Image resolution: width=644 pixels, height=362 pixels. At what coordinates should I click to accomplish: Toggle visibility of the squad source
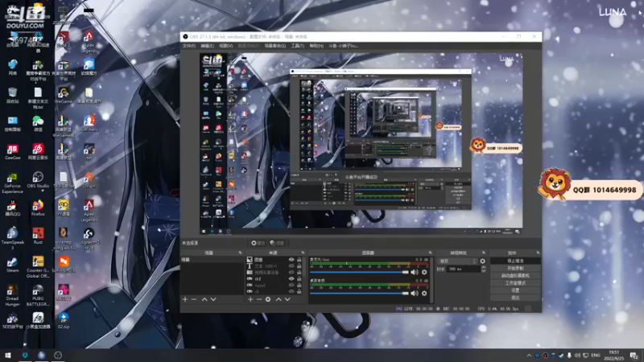291,286
